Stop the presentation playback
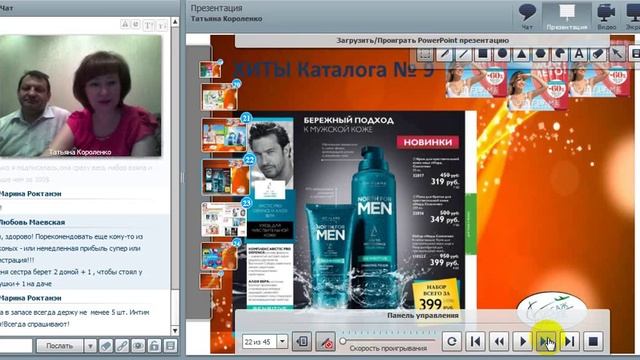Screen dimensions: 640x360 tap(593, 341)
